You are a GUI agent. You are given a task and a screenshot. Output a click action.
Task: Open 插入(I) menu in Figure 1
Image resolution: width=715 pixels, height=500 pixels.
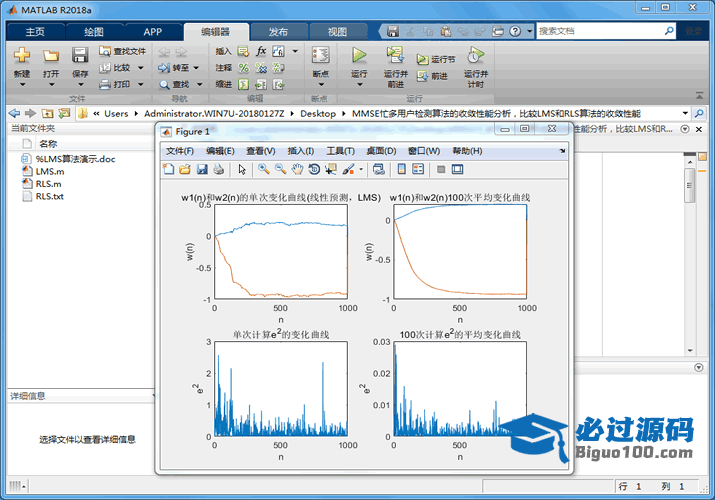click(301, 151)
